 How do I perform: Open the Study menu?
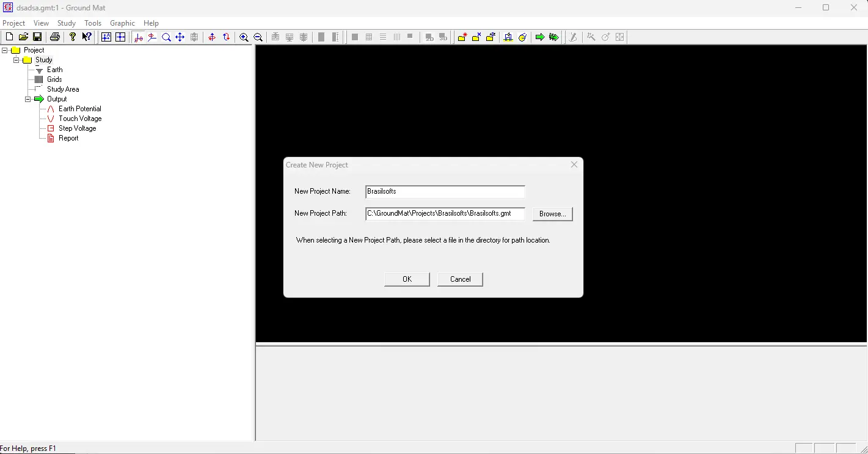(x=67, y=23)
